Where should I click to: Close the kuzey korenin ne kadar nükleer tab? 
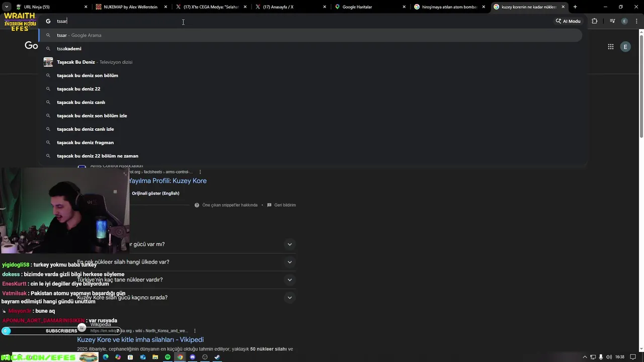point(563,7)
